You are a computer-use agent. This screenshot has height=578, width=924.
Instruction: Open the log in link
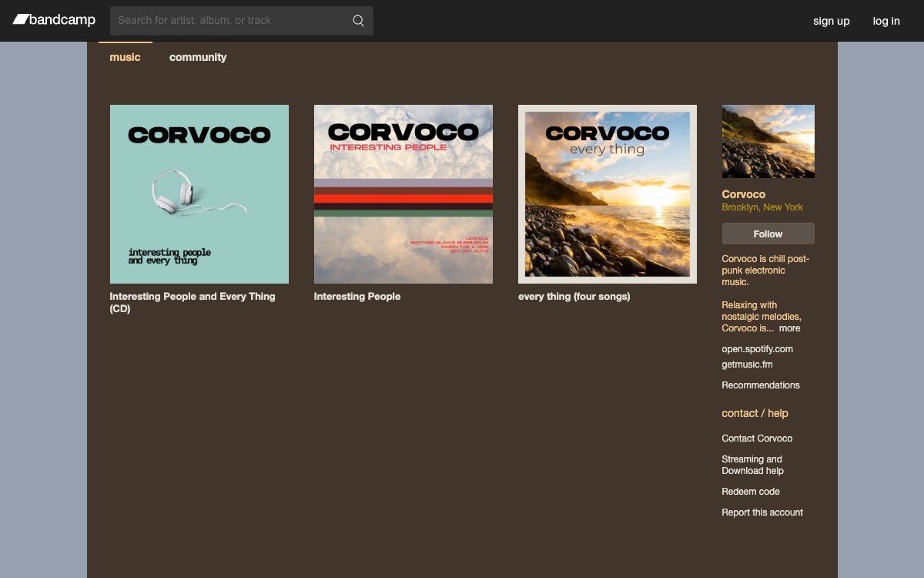click(x=886, y=21)
